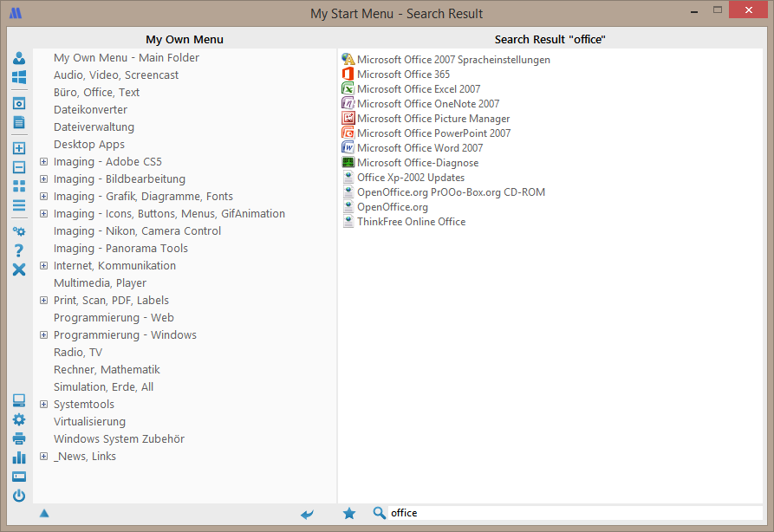The image size is (774, 532).
Task: Expand the Internet, Kommunikation folder
Action: tap(43, 266)
